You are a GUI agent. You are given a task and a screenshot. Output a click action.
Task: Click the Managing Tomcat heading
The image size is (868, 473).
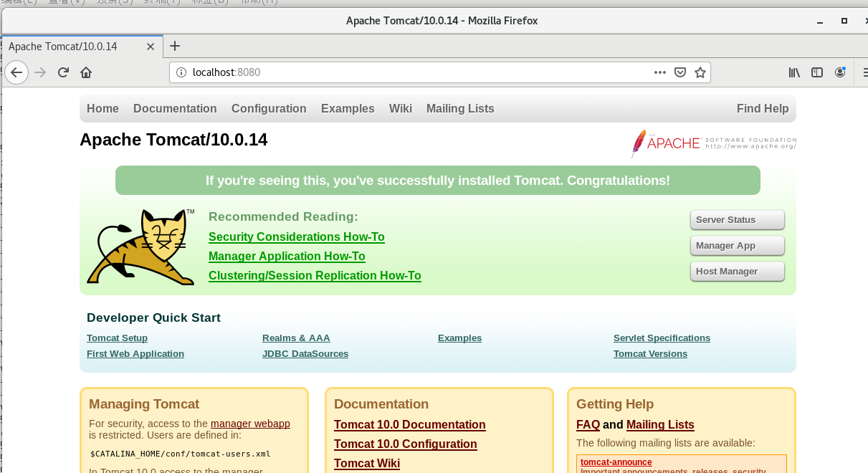[x=144, y=404]
